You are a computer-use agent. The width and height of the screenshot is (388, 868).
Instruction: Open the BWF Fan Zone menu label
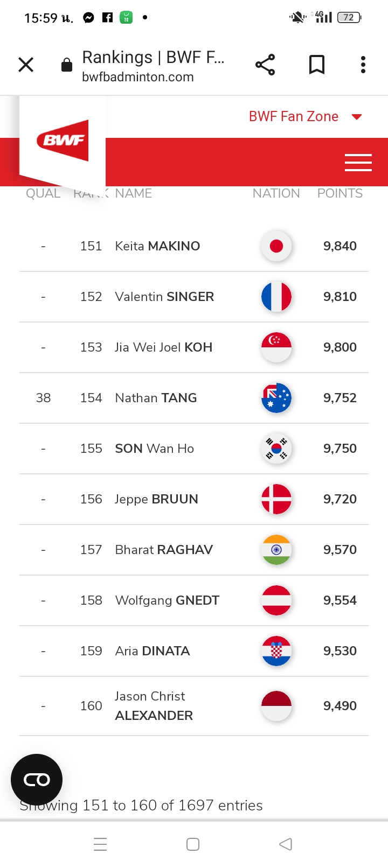tap(294, 116)
